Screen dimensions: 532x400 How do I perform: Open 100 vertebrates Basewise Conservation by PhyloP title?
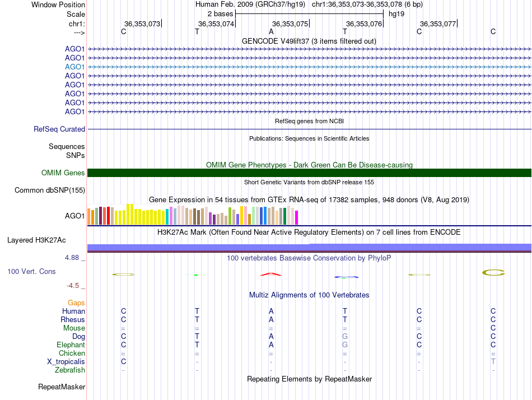pyautogui.click(x=309, y=258)
